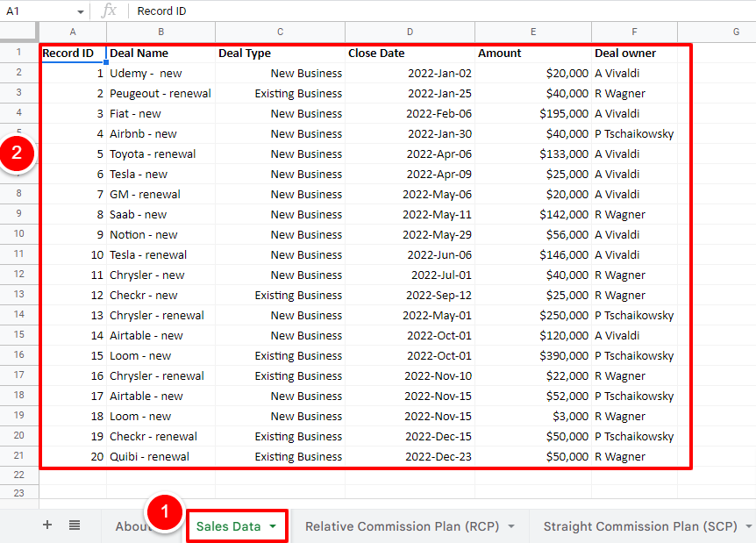Select the $390,000 amount cell
Viewport: 756px width, 543px height.
pyautogui.click(x=533, y=356)
